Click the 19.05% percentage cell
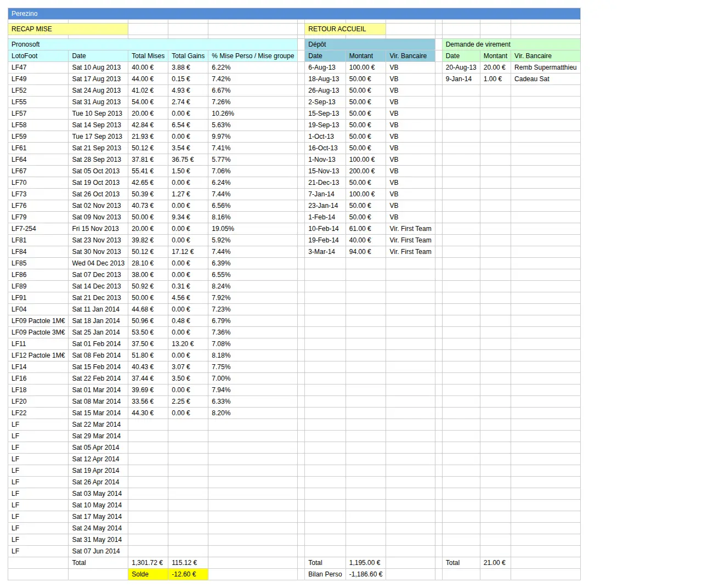Viewport: 702px width, 588px height. pyautogui.click(x=253, y=229)
